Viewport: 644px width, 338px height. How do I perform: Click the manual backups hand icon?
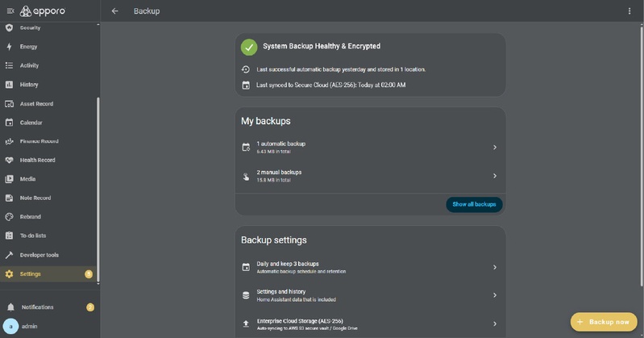tap(246, 176)
